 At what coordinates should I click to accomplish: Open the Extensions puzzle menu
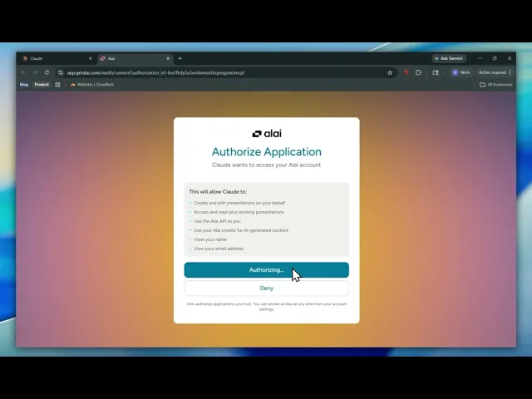418,72
